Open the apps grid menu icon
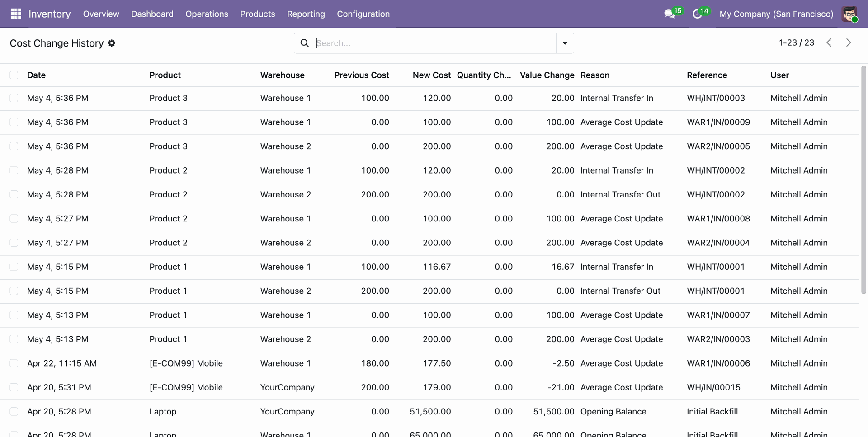The image size is (868, 437). [16, 14]
